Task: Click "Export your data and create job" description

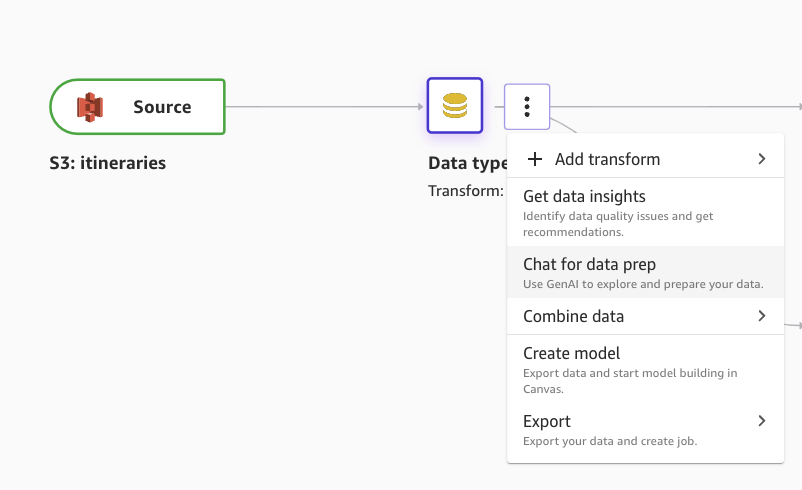Action: click(x=609, y=441)
